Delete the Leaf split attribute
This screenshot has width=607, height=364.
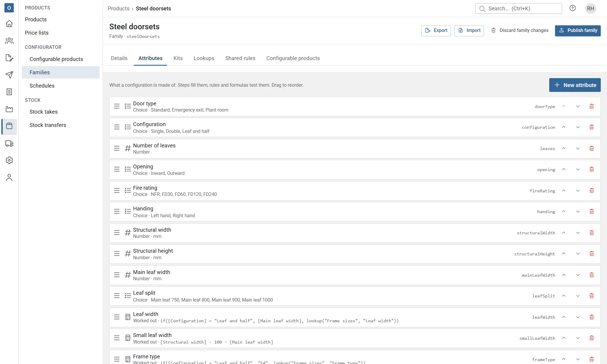pyautogui.click(x=592, y=296)
